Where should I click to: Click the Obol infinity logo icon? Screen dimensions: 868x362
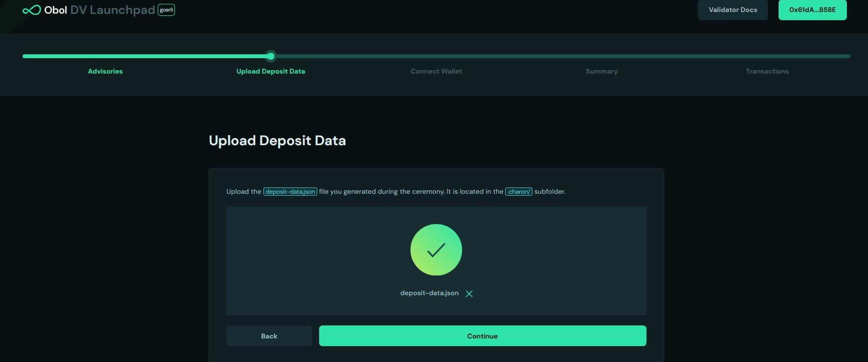32,10
